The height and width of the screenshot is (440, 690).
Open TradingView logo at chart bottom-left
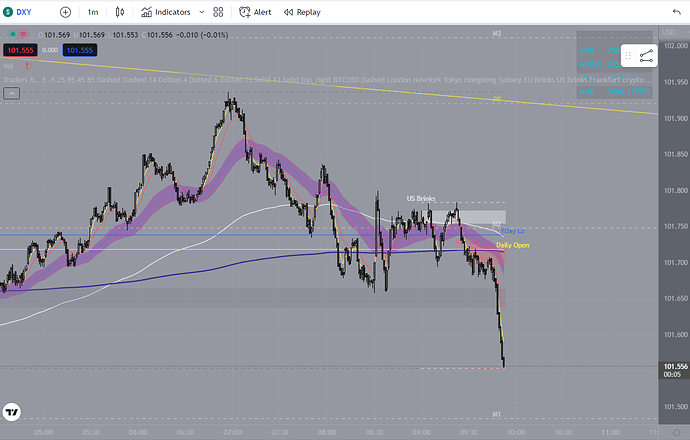coord(12,412)
